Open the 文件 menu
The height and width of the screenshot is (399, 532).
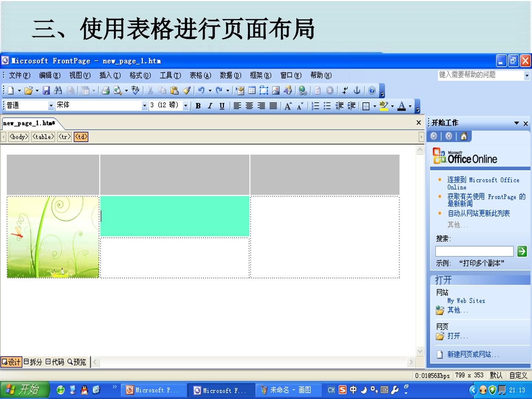coord(19,75)
